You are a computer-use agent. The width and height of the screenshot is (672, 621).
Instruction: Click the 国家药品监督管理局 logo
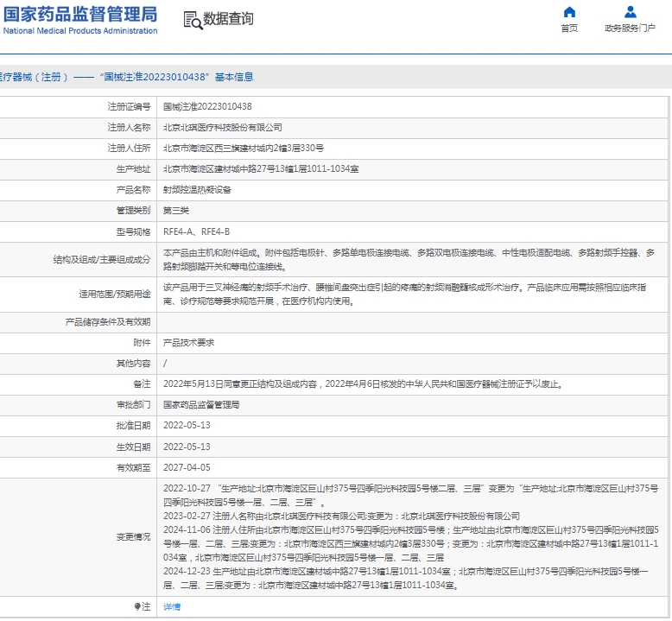click(80, 14)
